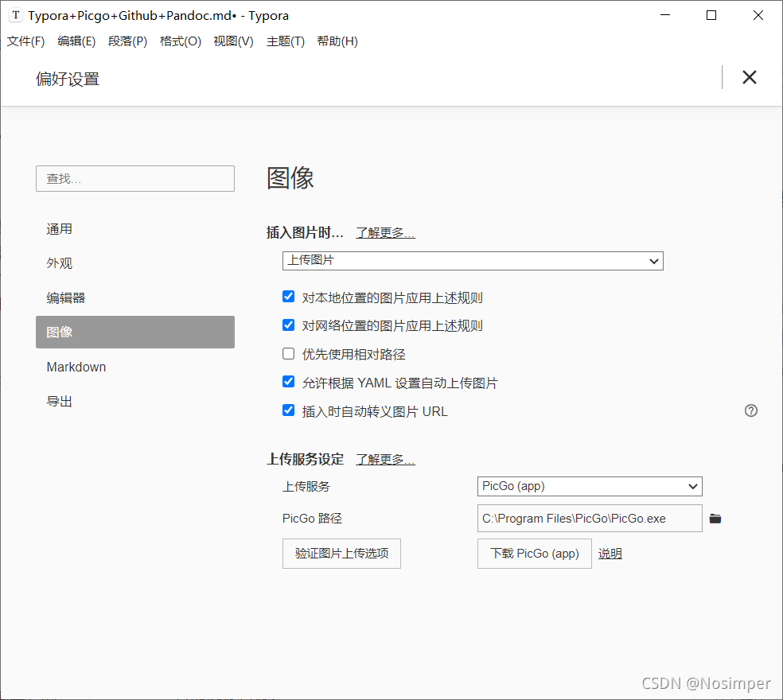Open '了解更多' link next to 插入图片时
Image resolution: width=783 pixels, height=700 pixels.
[385, 232]
